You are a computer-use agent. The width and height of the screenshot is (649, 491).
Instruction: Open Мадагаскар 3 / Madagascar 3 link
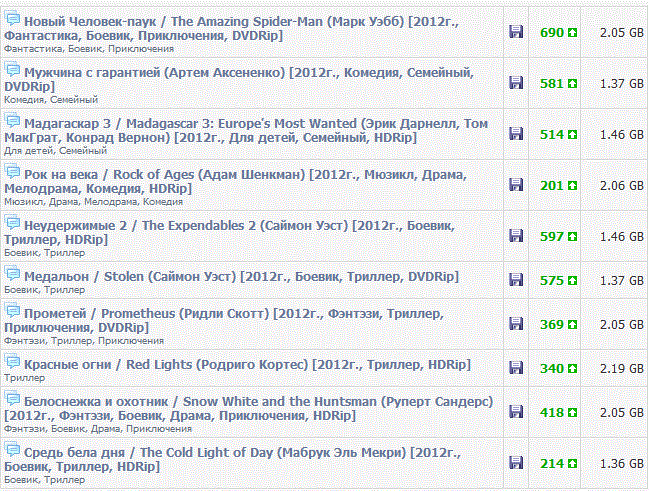click(x=246, y=130)
